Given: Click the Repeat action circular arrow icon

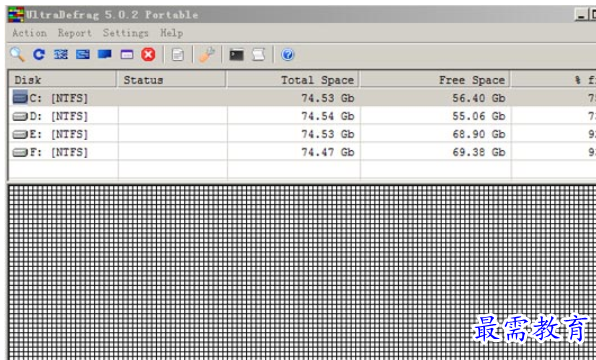Looking at the screenshot, I should 39,55.
